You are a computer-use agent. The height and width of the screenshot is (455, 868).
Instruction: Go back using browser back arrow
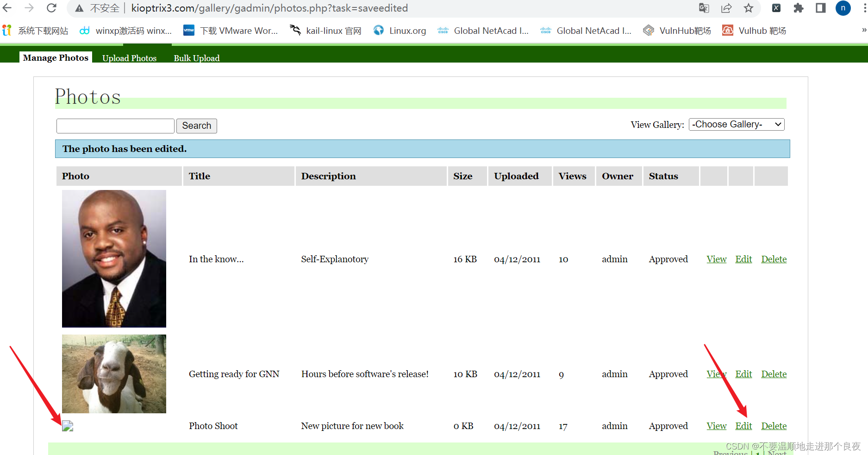(7, 8)
